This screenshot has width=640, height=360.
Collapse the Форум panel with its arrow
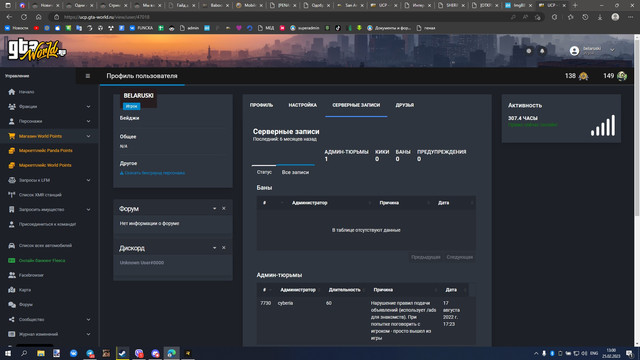(x=215, y=209)
